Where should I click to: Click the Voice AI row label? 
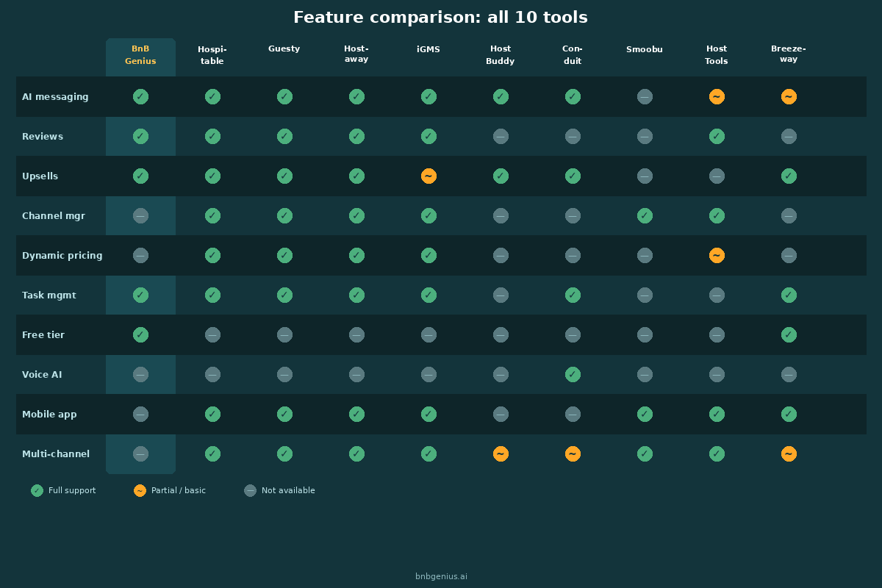[x=42, y=374]
